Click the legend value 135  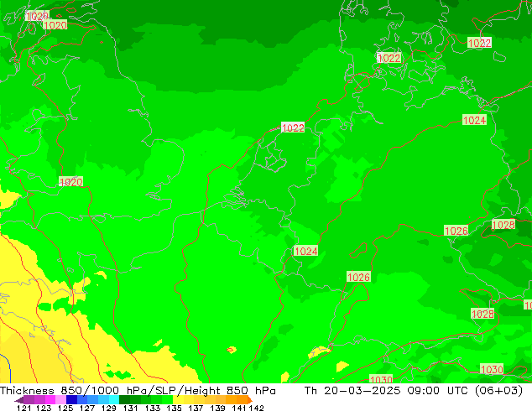pyautogui.click(x=174, y=408)
